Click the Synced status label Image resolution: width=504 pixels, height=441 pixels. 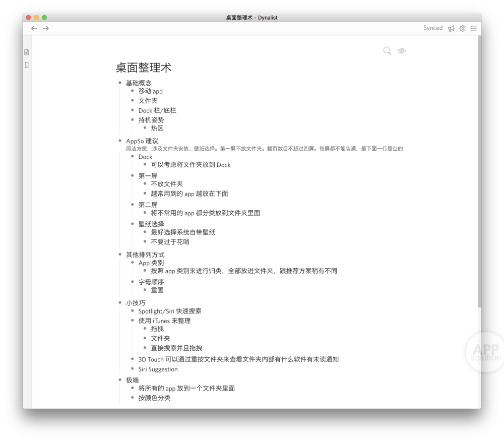432,28
